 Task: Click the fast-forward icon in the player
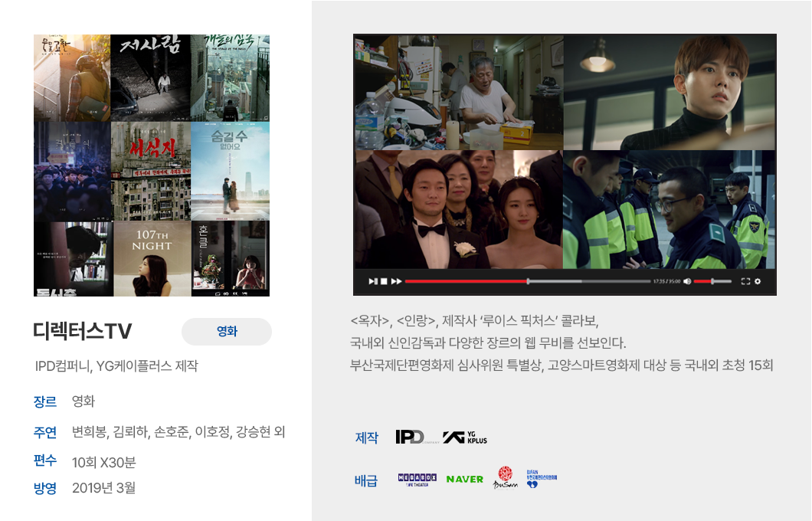tap(396, 281)
